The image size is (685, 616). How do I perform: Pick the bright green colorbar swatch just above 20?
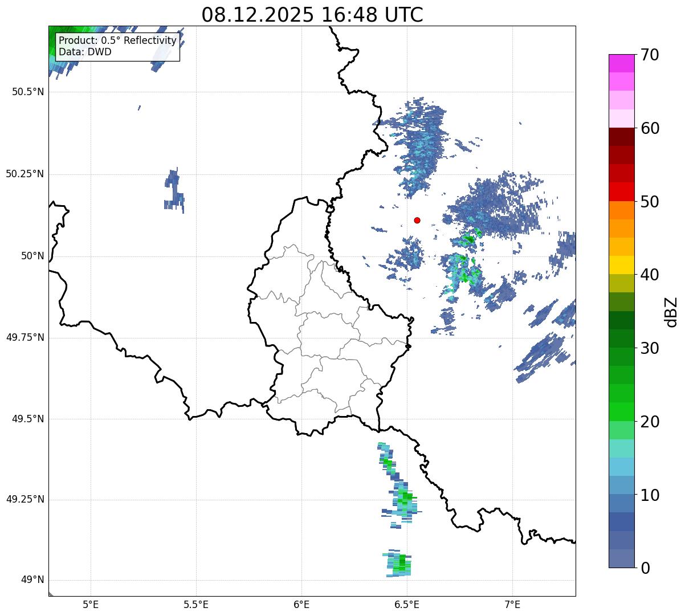tap(622, 412)
